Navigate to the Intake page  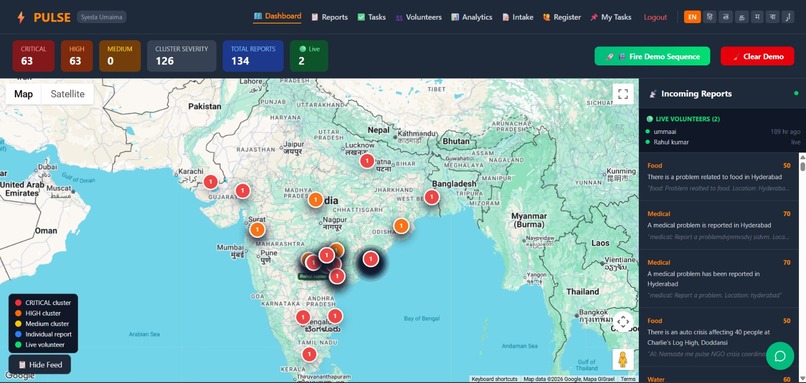(x=518, y=17)
